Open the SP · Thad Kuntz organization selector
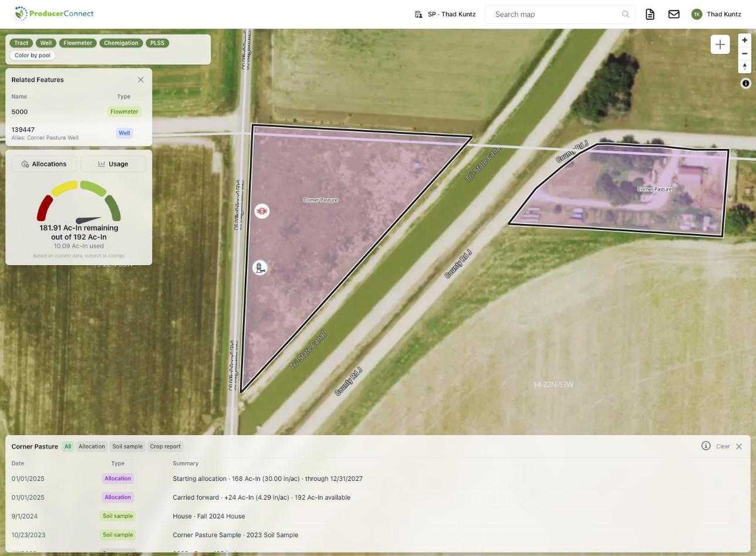The height and width of the screenshot is (556, 756). (x=445, y=14)
